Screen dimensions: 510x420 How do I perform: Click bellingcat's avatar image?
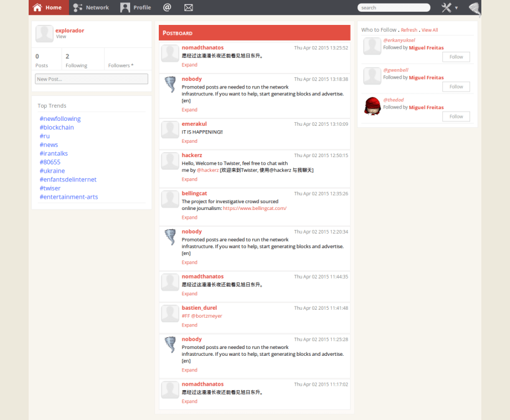coord(170,199)
